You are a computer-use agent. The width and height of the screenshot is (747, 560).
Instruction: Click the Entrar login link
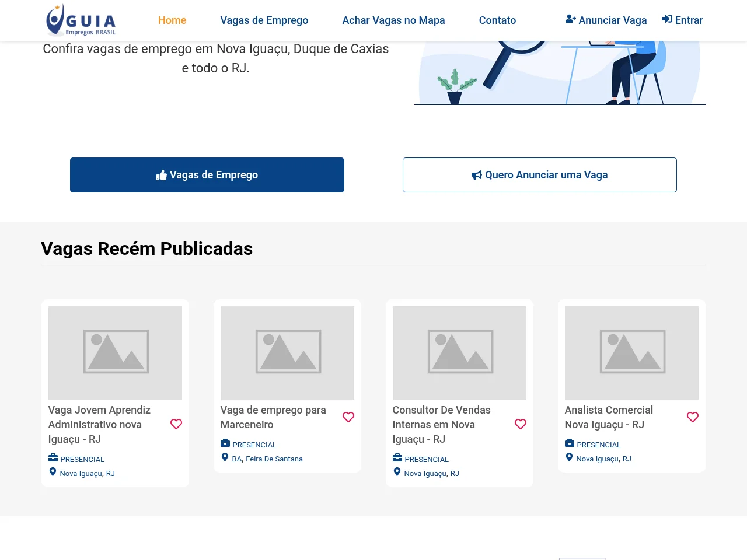[682, 20]
